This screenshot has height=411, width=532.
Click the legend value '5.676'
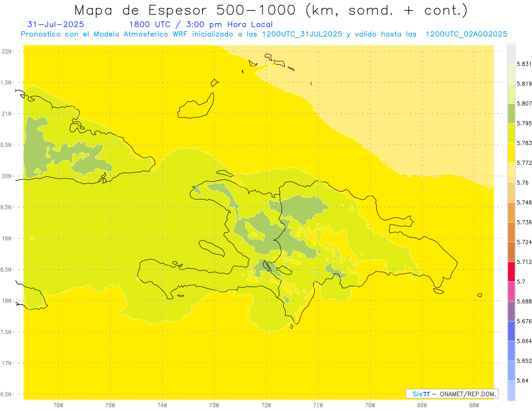tap(524, 321)
